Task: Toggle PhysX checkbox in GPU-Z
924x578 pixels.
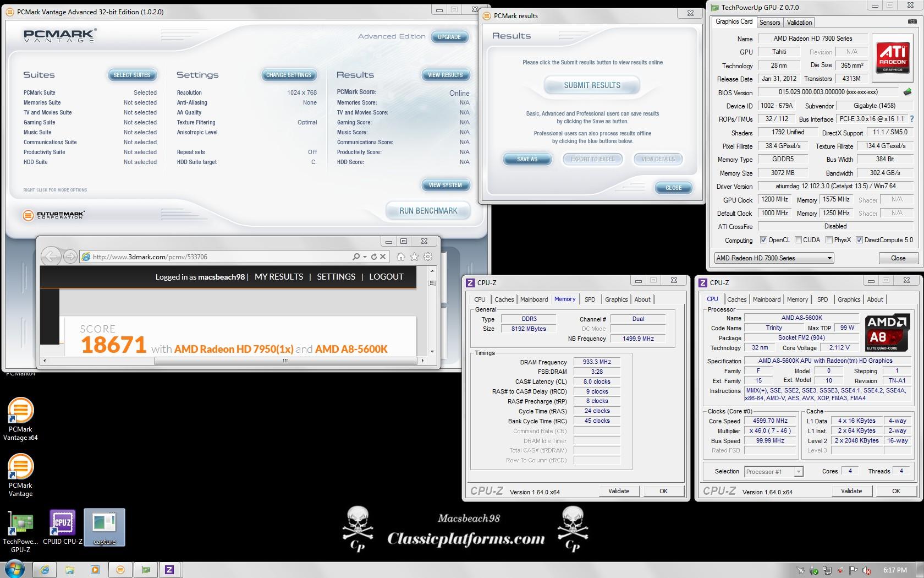Action: [829, 240]
